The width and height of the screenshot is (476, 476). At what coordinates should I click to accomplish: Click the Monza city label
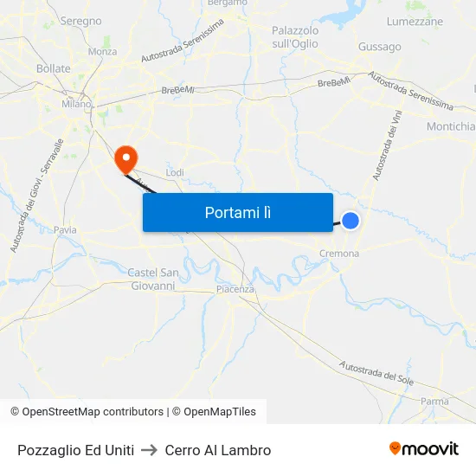click(x=102, y=52)
